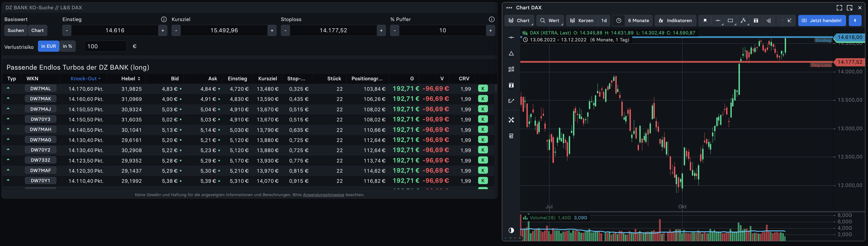Screen dimensions: 868x246
Task: Click the Chart button under Basiswert
Action: point(37,30)
